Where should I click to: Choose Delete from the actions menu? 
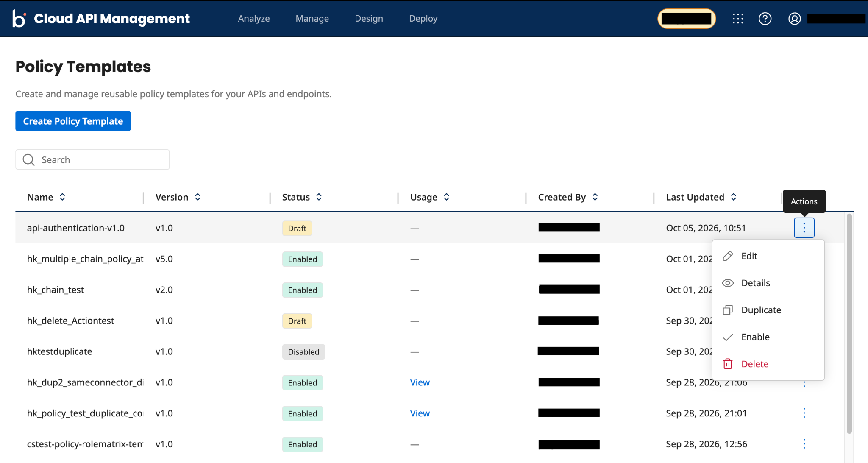(768, 364)
